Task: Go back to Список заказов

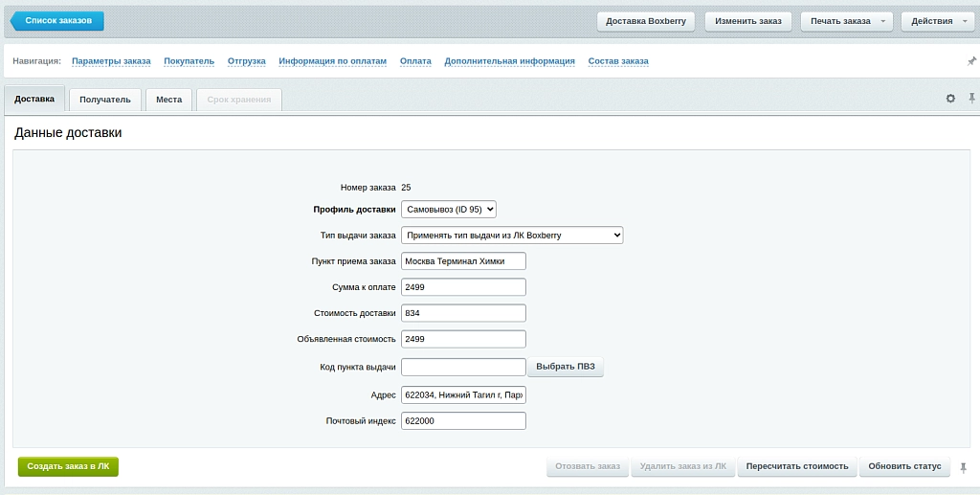Action: tap(57, 21)
